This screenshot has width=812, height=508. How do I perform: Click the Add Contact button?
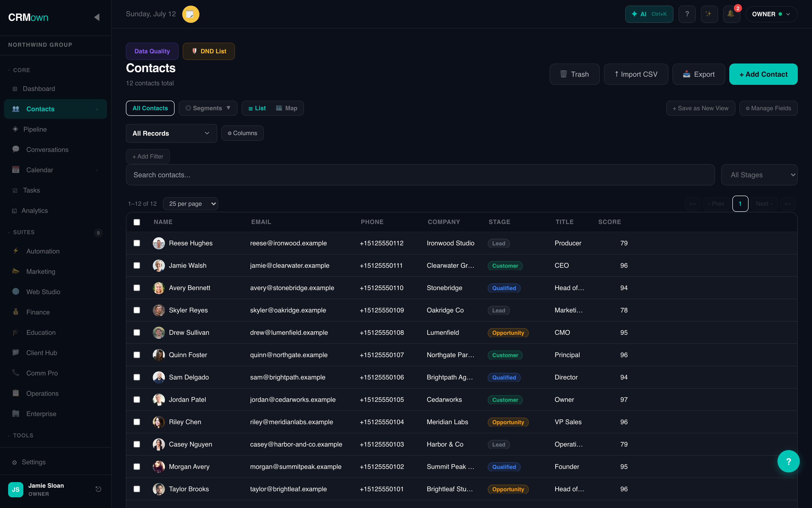pyautogui.click(x=763, y=74)
